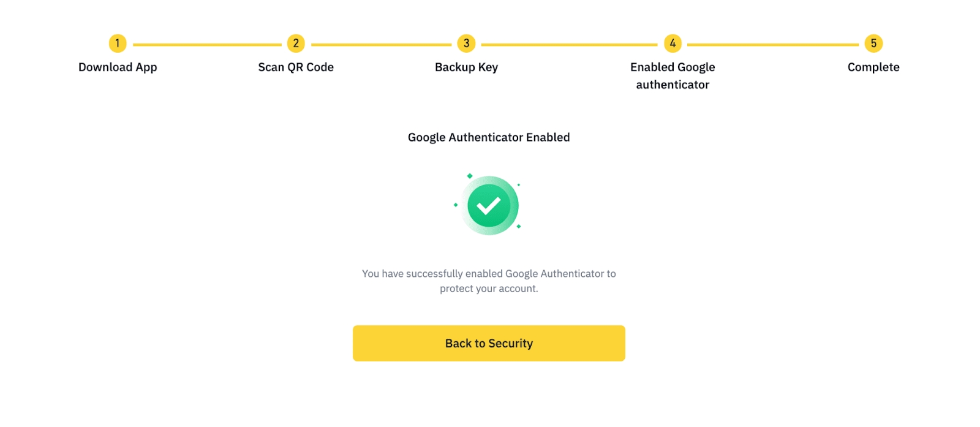Click the step 1 number circle

tap(118, 43)
